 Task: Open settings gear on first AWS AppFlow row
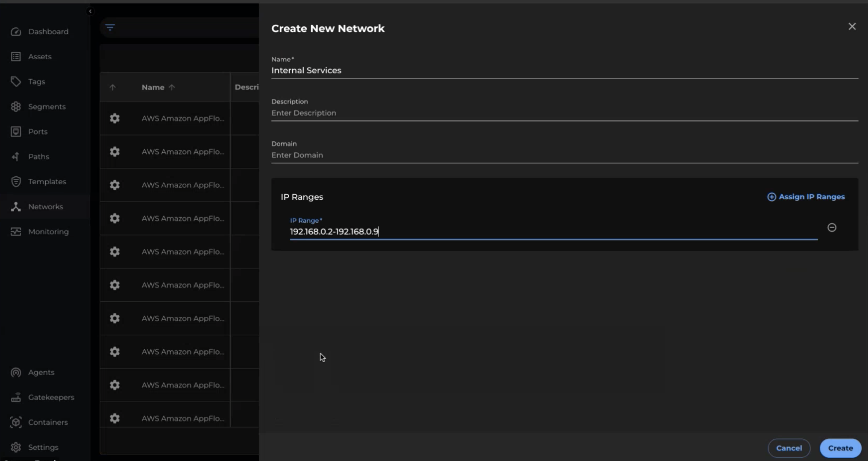pos(114,118)
